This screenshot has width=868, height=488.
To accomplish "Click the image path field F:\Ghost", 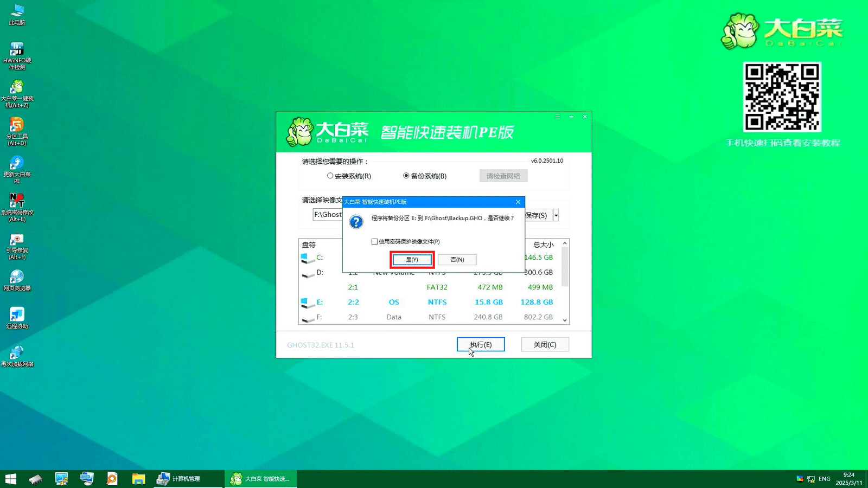I will [328, 215].
